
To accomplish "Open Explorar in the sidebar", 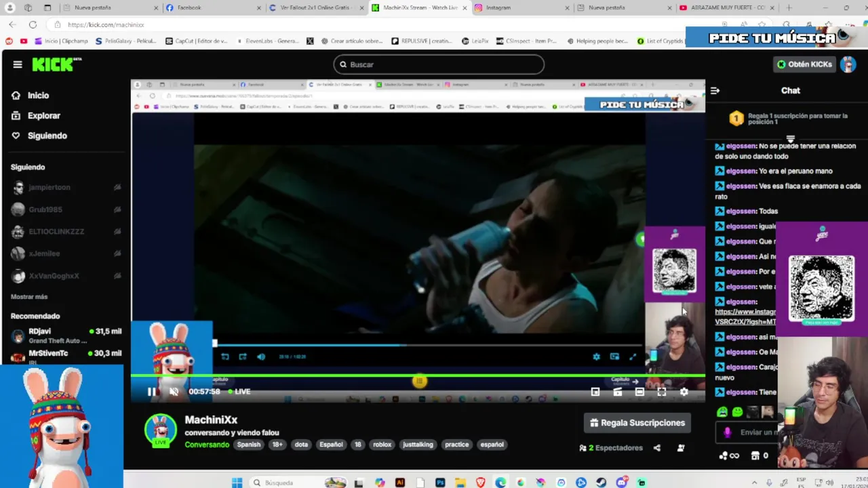I will pyautogui.click(x=43, y=116).
